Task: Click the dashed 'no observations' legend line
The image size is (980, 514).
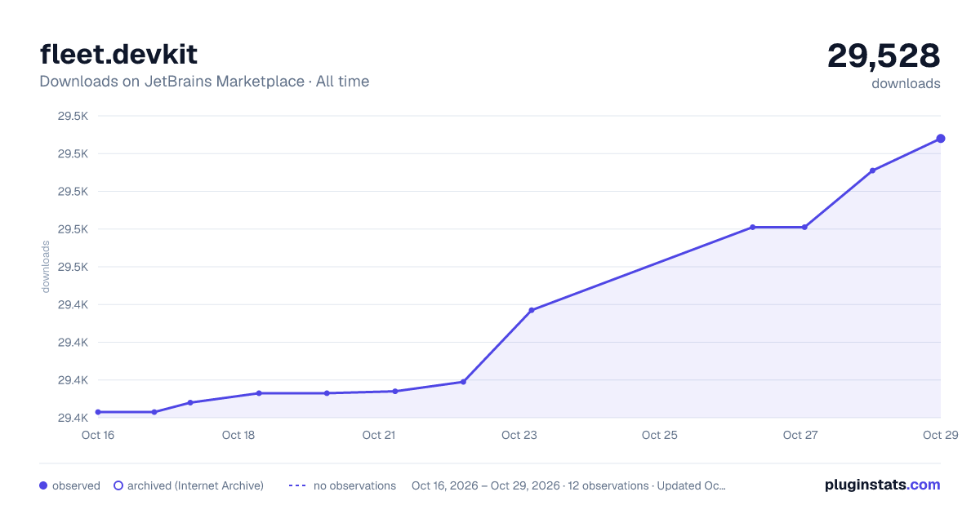Action: point(297,485)
